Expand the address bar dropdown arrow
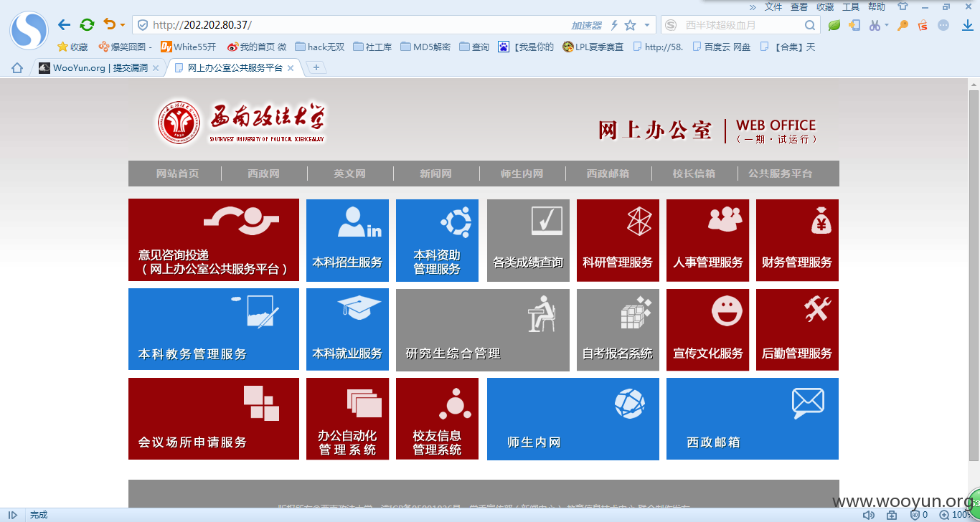The image size is (980, 522). pyautogui.click(x=647, y=25)
